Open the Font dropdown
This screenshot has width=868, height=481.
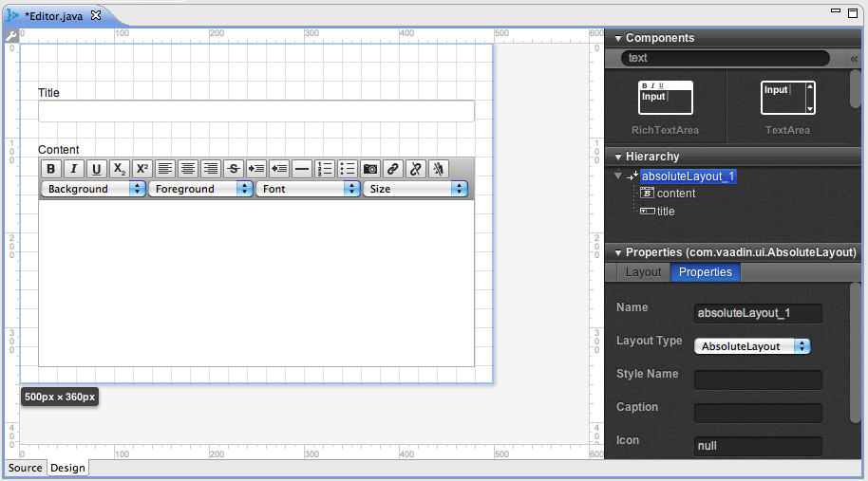(308, 189)
